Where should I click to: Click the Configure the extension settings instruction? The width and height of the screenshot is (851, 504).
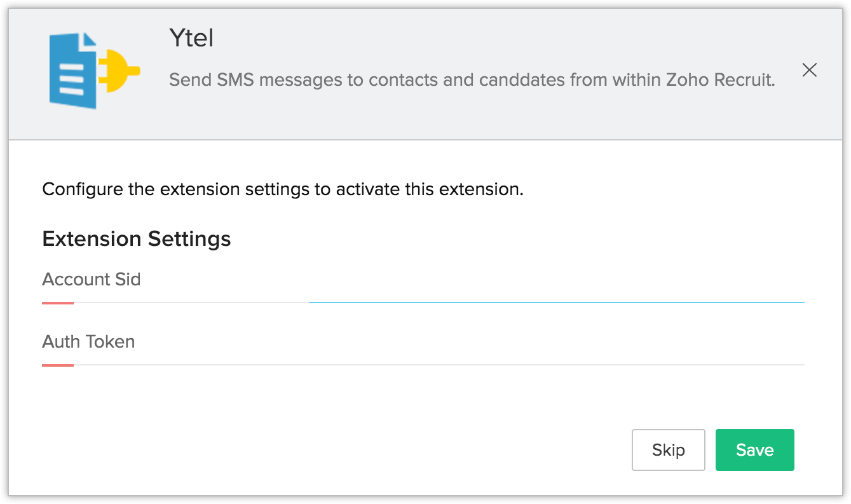(282, 189)
